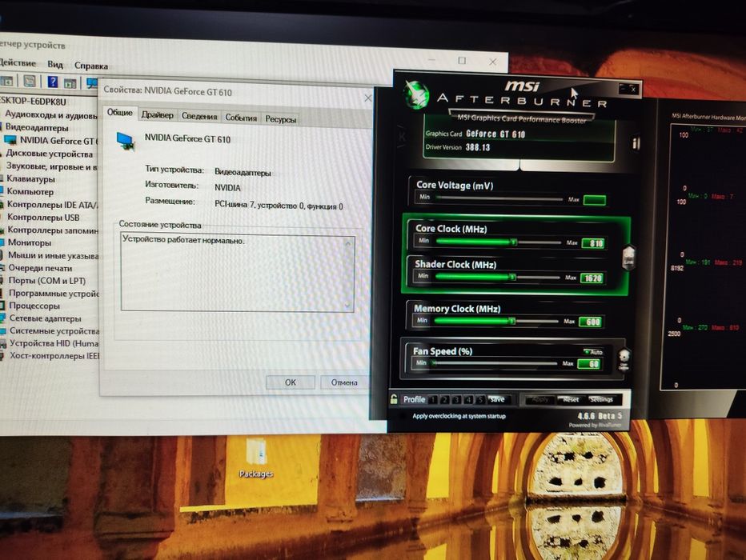The width and height of the screenshot is (746, 560).
Task: Click Device Manager action pane toolbar icon
Action: [70, 83]
